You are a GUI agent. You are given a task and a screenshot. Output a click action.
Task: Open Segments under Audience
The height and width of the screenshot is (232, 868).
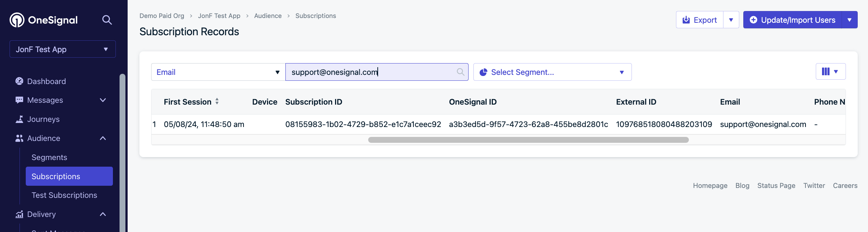point(49,157)
